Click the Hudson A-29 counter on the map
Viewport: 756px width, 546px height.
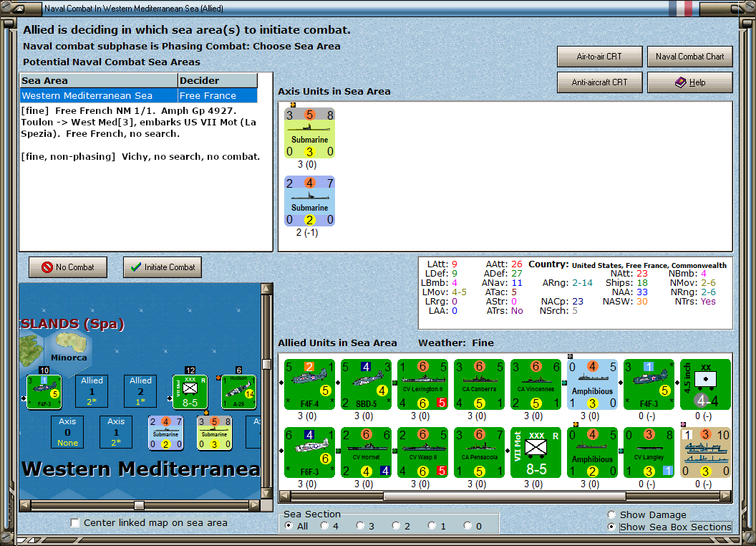pos(238,391)
